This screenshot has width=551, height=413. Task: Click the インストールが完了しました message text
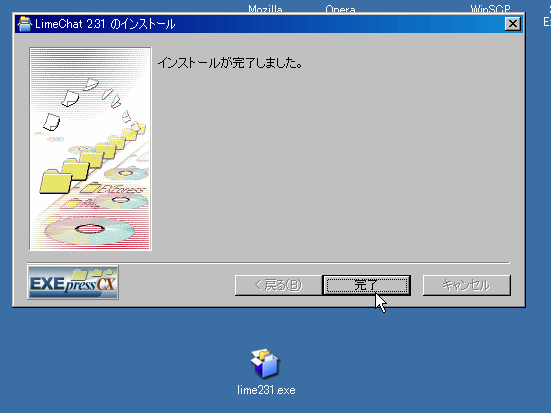[x=230, y=63]
